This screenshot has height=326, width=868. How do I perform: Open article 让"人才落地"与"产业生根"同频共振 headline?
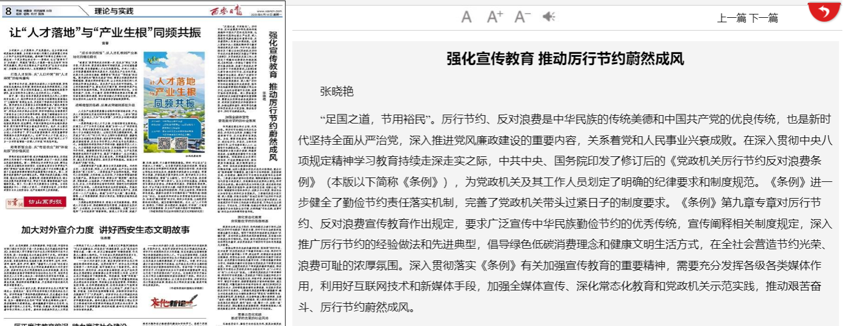[x=104, y=32]
